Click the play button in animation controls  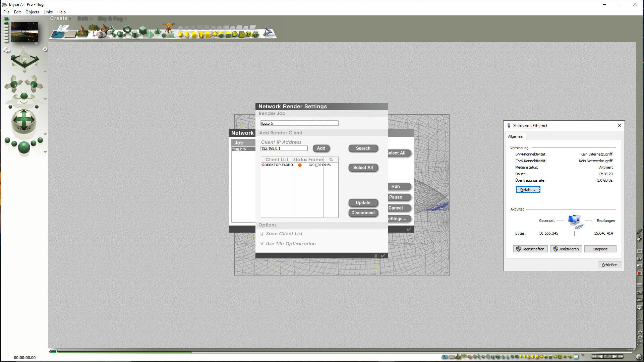(x=614, y=357)
